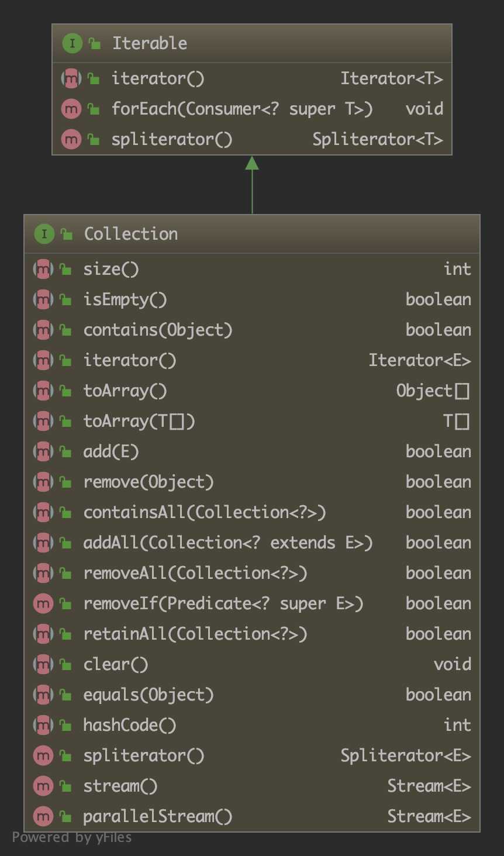Screen dimensions: 504x856
Task: Click the method icon beside toArray(T[])
Action: (43, 421)
